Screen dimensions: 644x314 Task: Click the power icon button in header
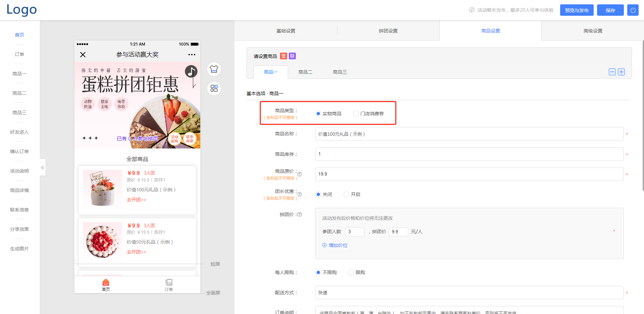pyautogui.click(x=633, y=10)
